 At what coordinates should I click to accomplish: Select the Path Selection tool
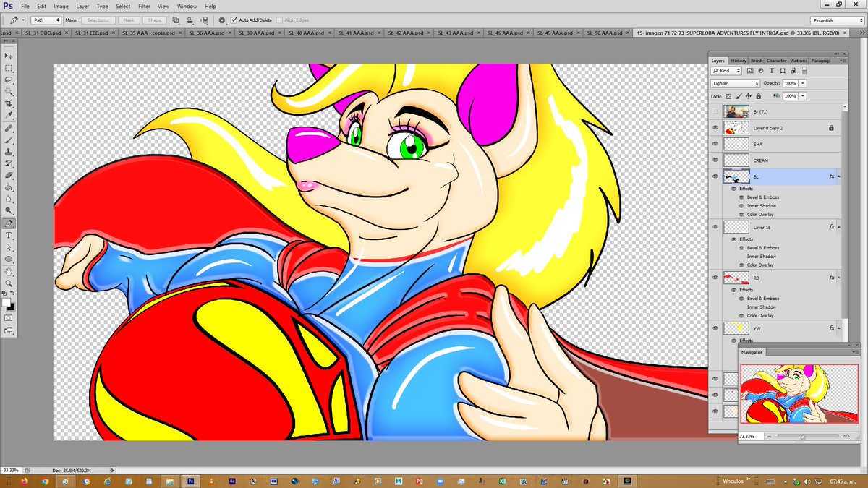point(9,247)
